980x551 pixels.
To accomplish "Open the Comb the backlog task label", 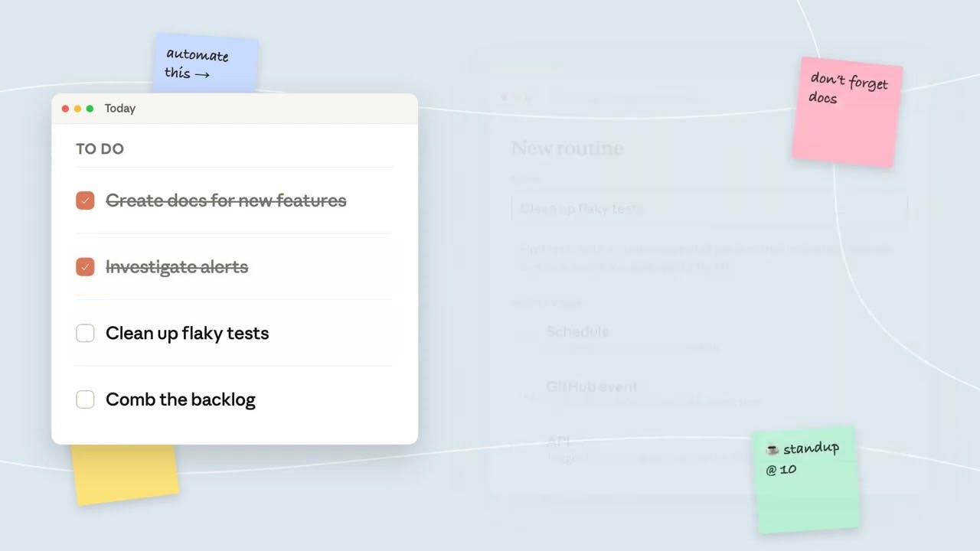I will [x=181, y=399].
